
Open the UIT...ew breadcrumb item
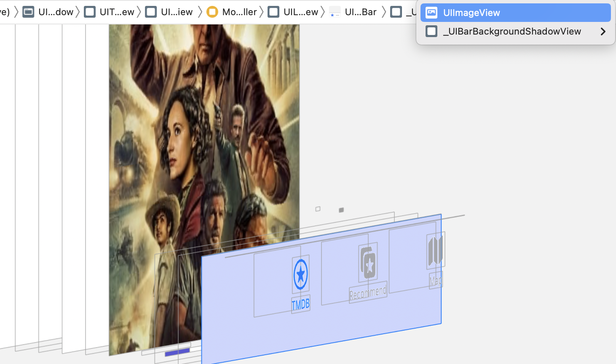109,12
